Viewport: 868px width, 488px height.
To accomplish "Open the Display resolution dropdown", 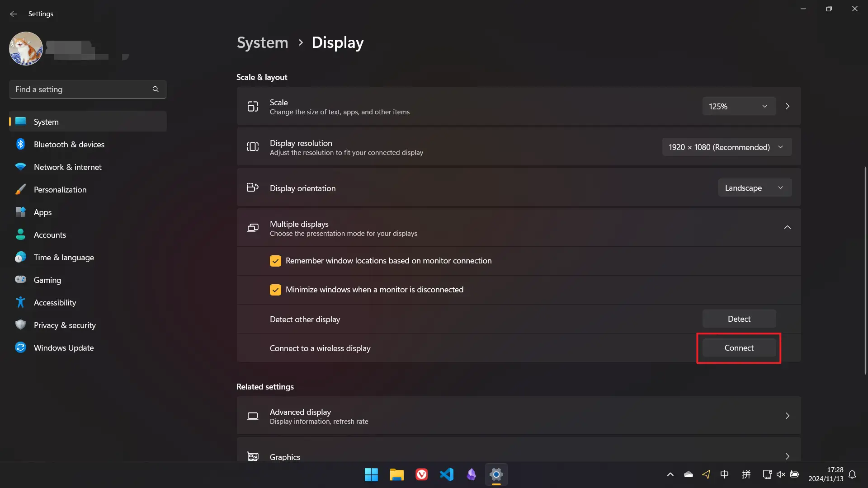I will (726, 147).
